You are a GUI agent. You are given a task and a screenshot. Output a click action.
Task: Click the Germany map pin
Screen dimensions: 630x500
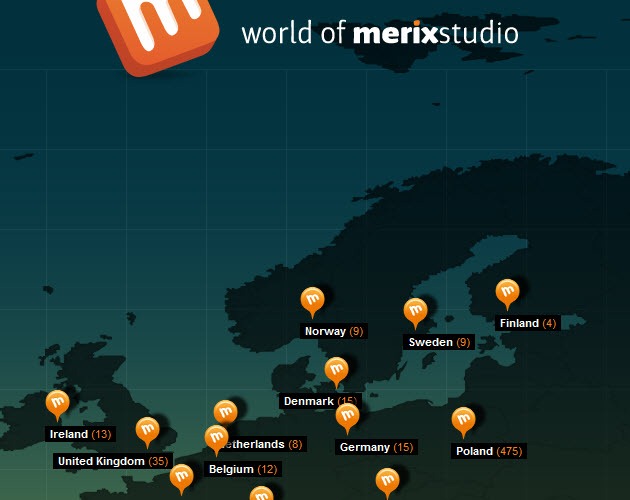[x=347, y=418]
